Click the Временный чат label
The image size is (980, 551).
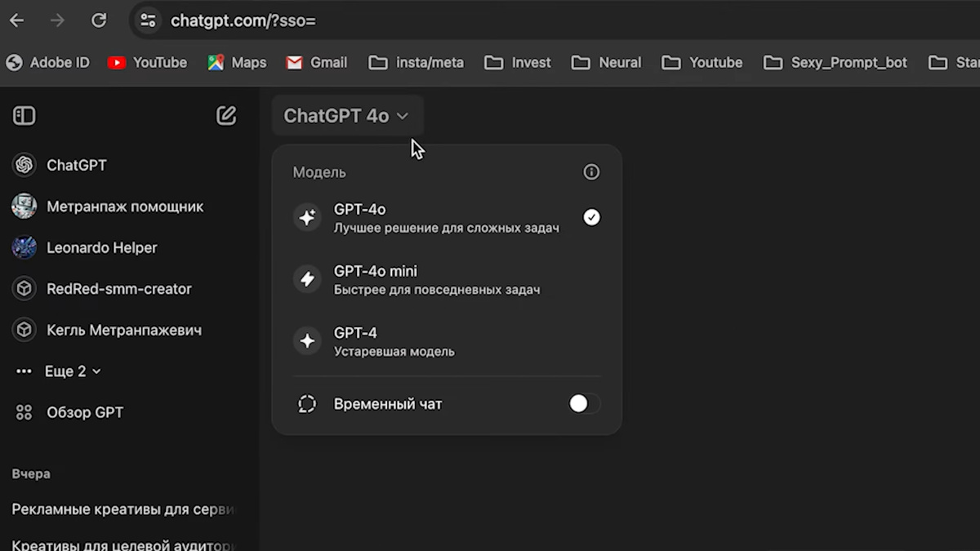388,404
